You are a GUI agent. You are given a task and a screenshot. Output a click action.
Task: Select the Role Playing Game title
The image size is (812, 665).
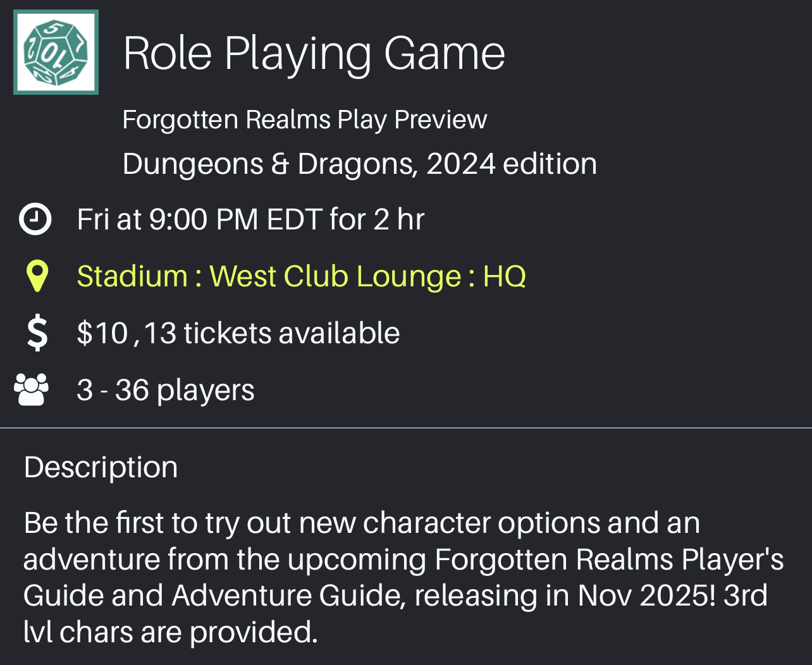coord(314,53)
